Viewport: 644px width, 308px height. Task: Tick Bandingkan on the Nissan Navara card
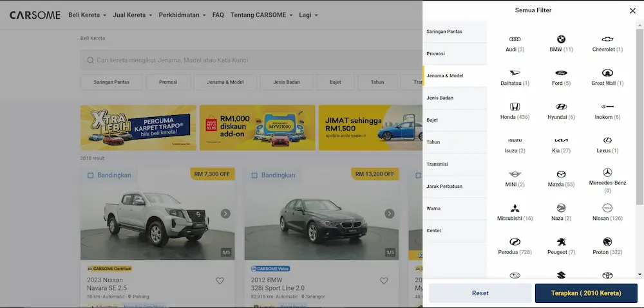pos(90,176)
